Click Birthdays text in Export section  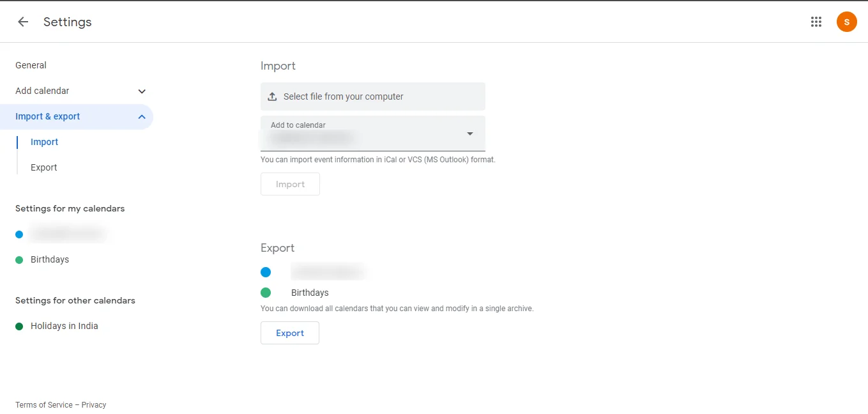tap(310, 293)
